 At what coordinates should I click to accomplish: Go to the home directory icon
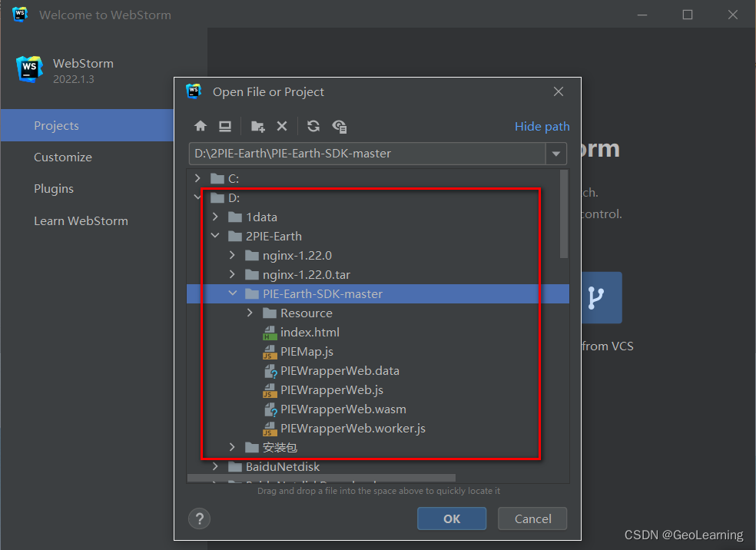[x=201, y=126]
